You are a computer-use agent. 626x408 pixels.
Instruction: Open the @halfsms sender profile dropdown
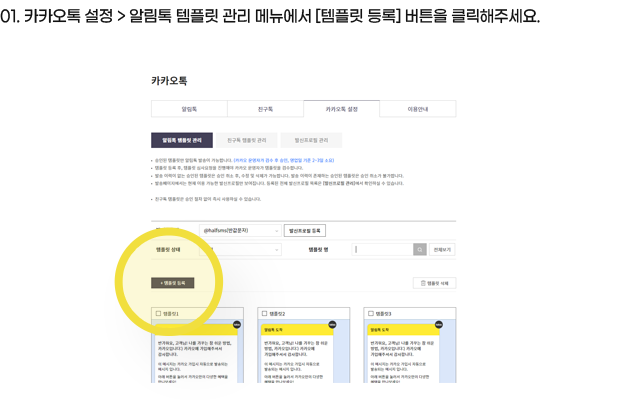point(240,230)
